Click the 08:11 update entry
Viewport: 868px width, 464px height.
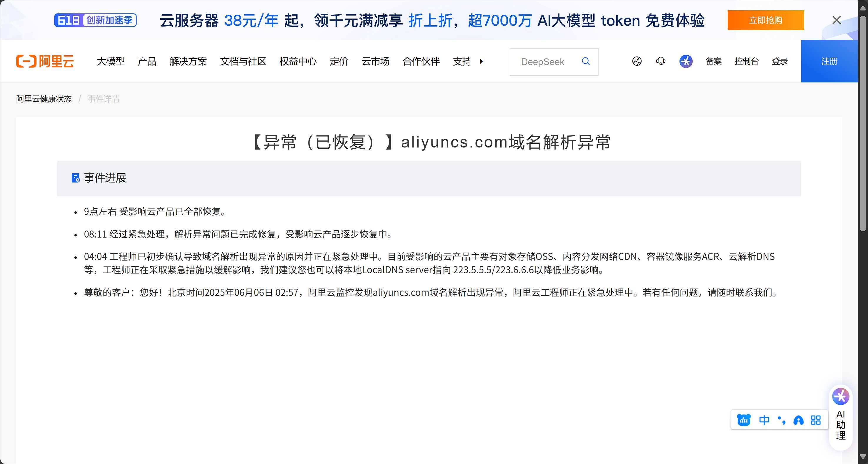click(239, 234)
